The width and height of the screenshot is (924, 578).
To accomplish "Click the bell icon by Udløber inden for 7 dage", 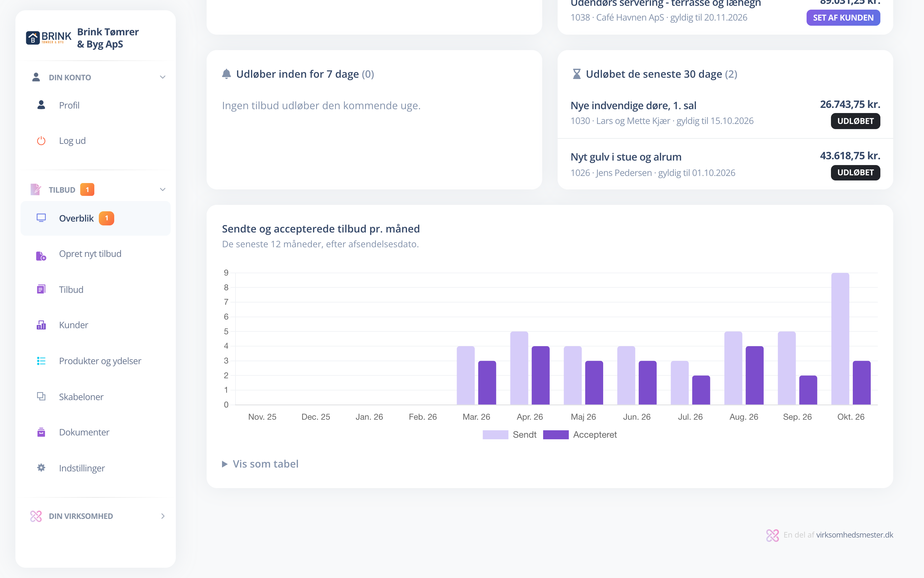I will tap(227, 74).
